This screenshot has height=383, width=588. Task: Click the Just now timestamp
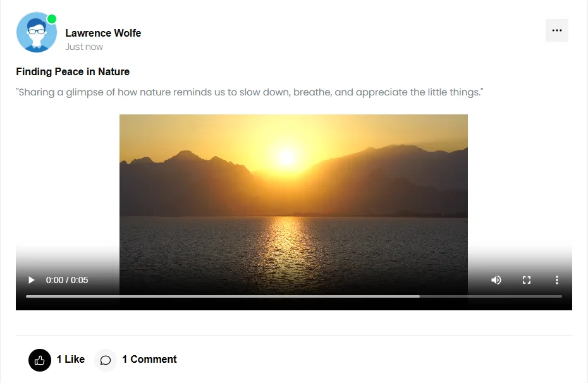click(x=84, y=47)
